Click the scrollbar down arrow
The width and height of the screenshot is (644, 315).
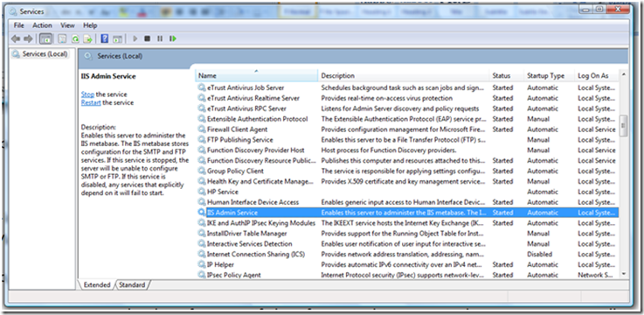pos(623,274)
